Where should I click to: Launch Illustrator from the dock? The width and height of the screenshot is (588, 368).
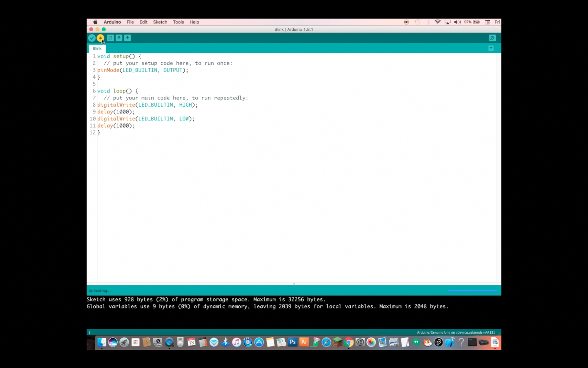(x=304, y=342)
